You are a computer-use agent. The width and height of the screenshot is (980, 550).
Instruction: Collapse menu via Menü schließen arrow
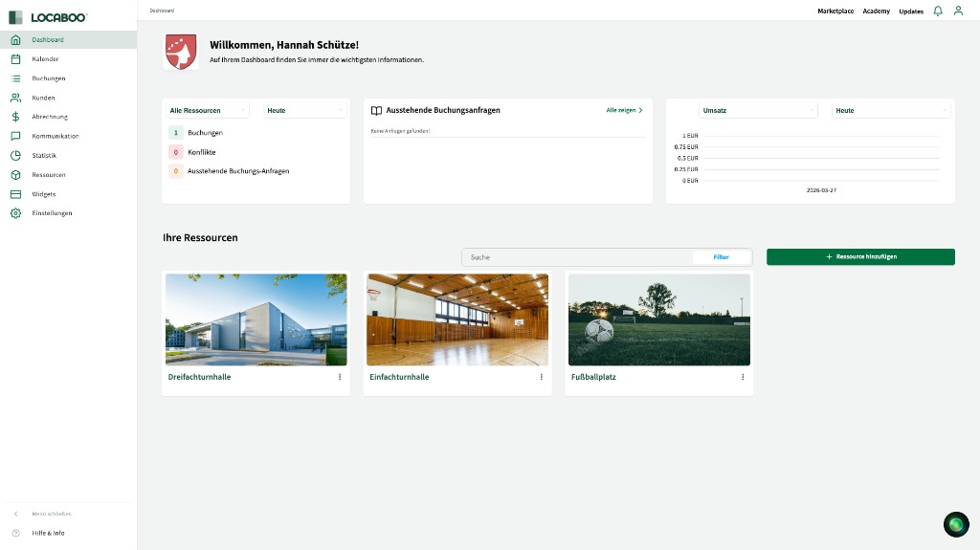[16, 514]
